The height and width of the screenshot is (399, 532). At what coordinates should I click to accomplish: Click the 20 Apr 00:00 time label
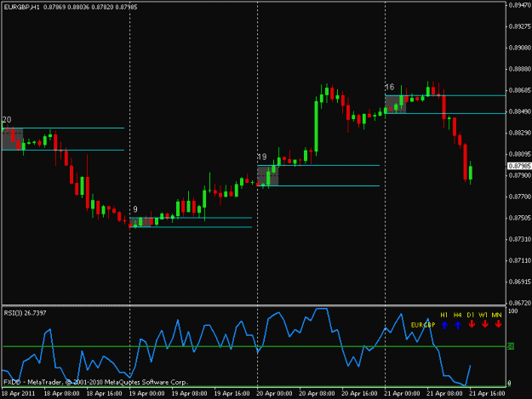point(274,394)
